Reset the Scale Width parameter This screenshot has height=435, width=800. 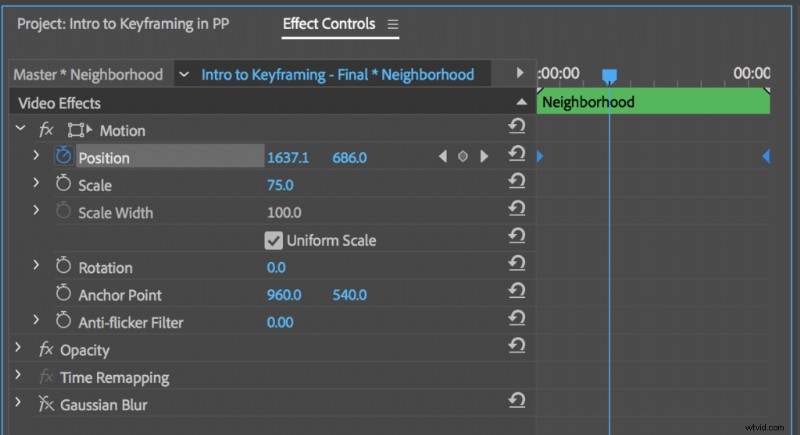point(516,209)
